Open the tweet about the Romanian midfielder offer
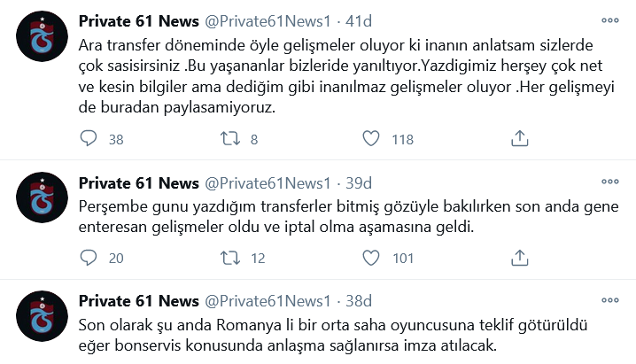636x364 pixels. click(332, 336)
